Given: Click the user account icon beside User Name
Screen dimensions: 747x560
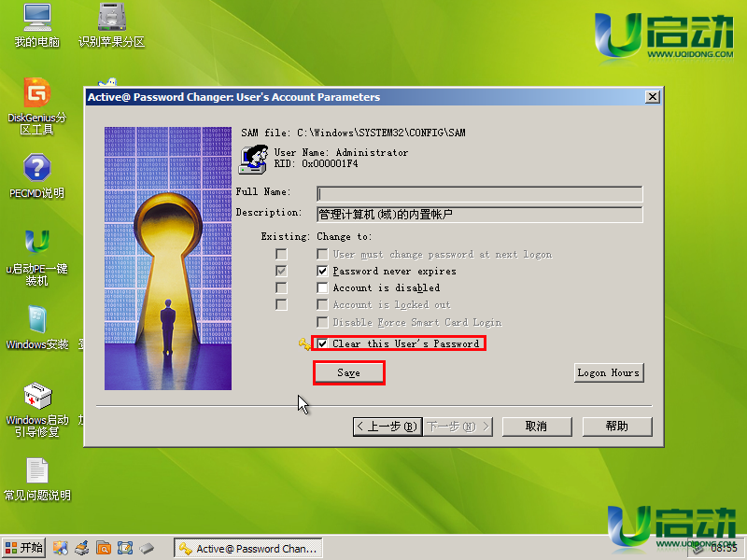Looking at the screenshot, I should click(253, 159).
